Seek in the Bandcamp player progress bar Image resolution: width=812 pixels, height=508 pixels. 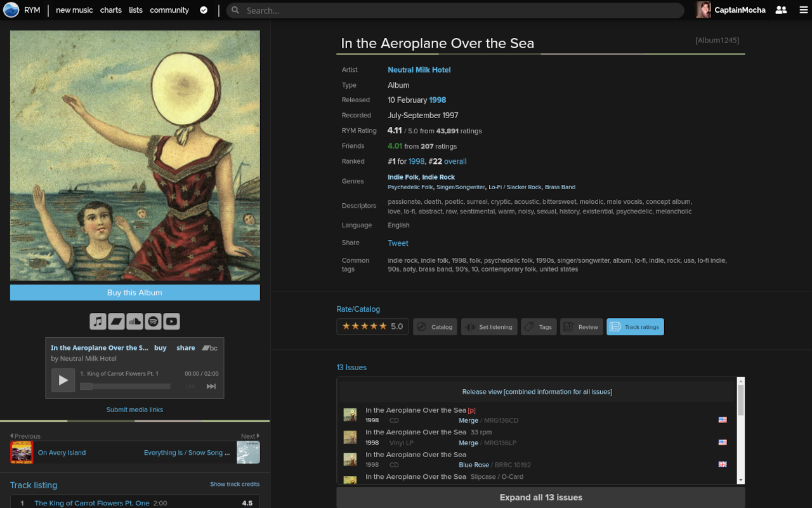pyautogui.click(x=125, y=386)
